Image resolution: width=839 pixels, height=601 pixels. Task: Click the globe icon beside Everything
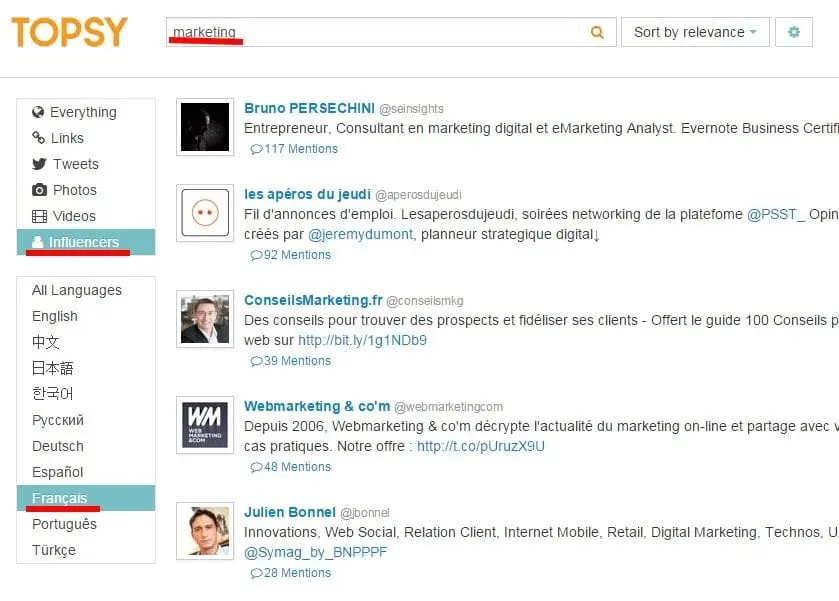(38, 112)
